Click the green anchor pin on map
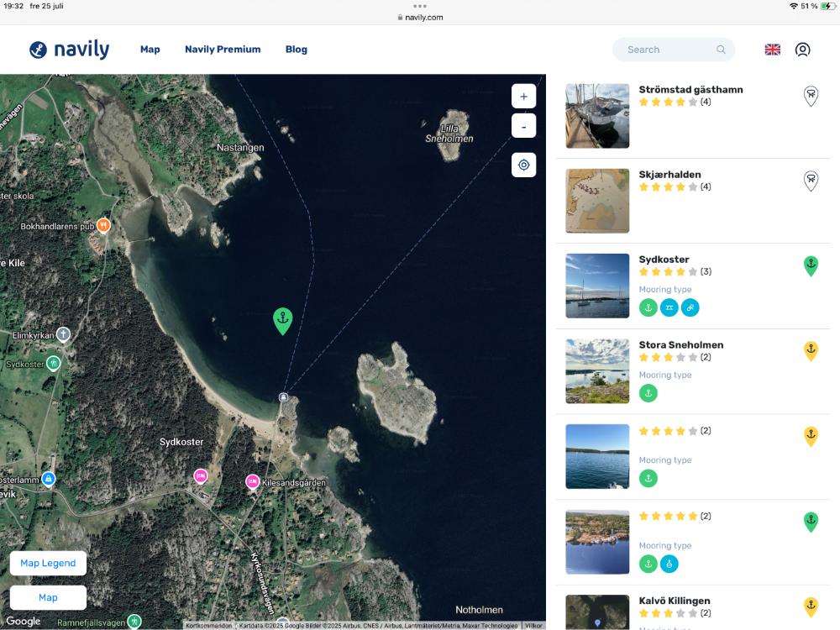 (x=283, y=321)
